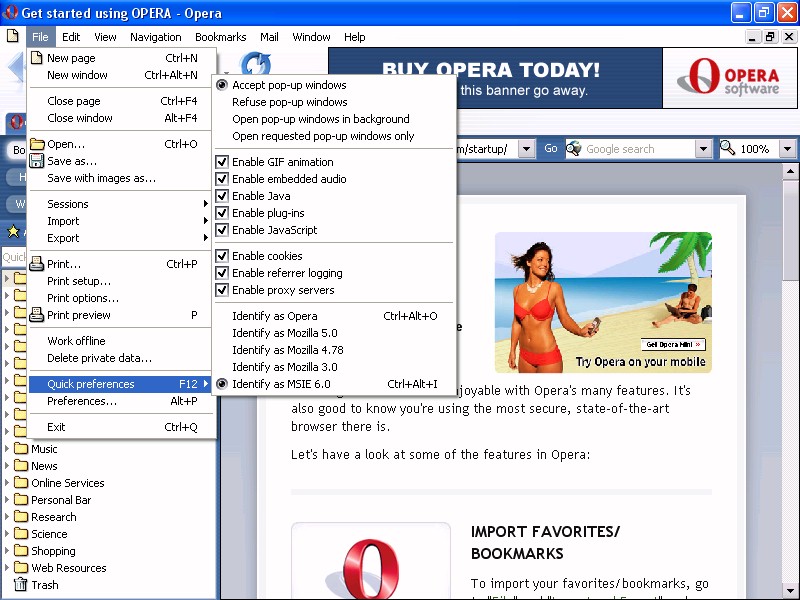
Task: Choose Delete private data from File menu
Action: tap(120, 358)
